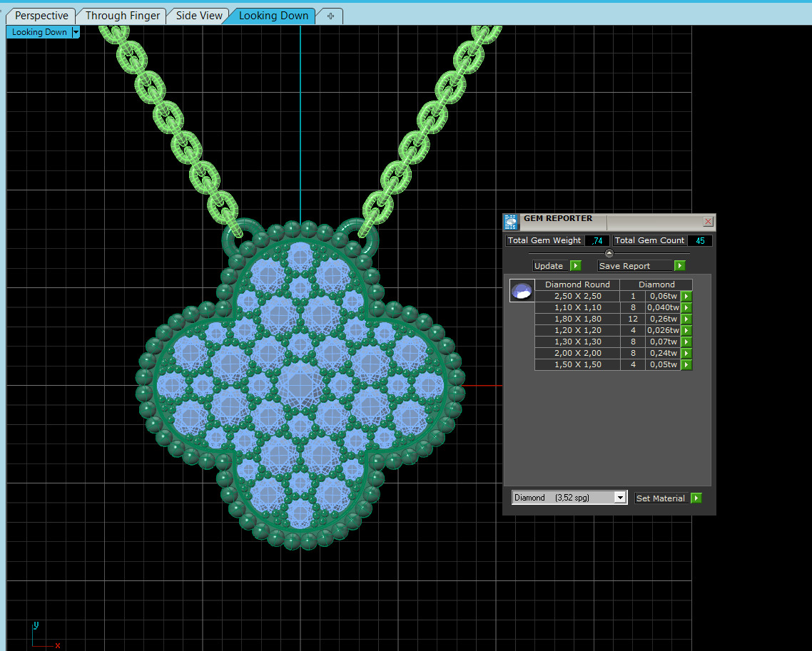812x651 pixels.
Task: Add a new viewport tab with plus
Action: [x=330, y=16]
